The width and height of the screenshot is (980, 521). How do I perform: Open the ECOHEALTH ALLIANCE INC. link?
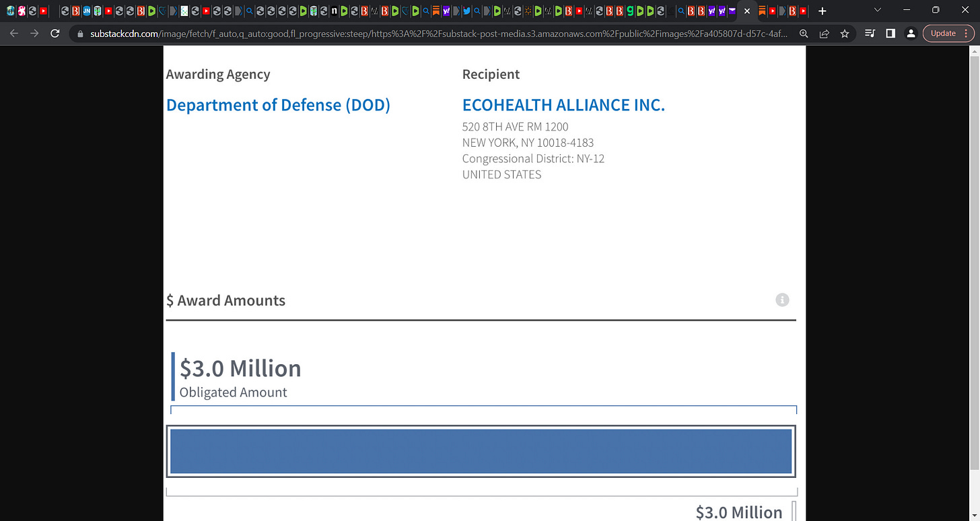(563, 105)
